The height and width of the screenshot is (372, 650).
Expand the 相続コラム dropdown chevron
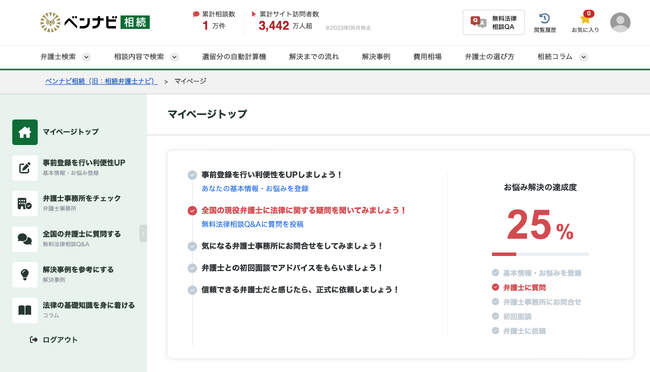point(584,57)
